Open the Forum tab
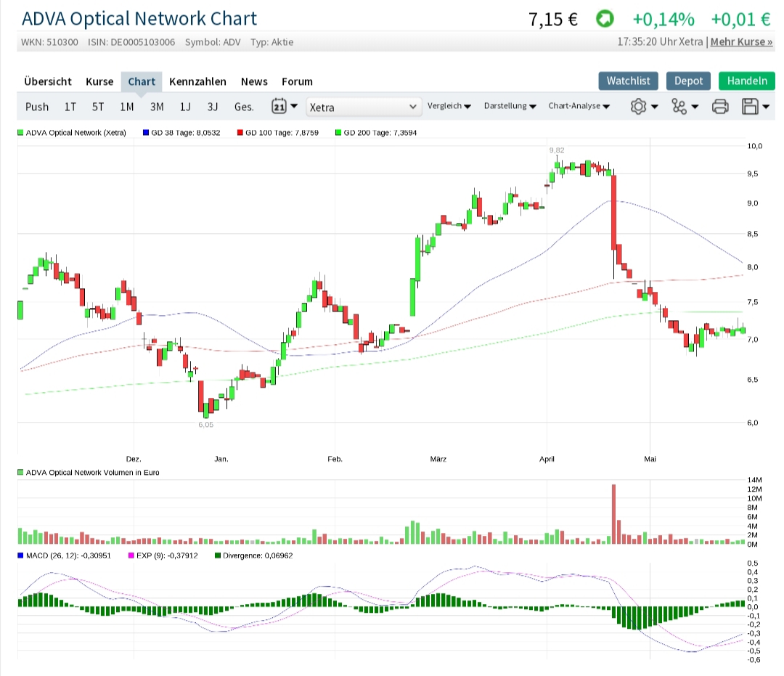 (297, 81)
